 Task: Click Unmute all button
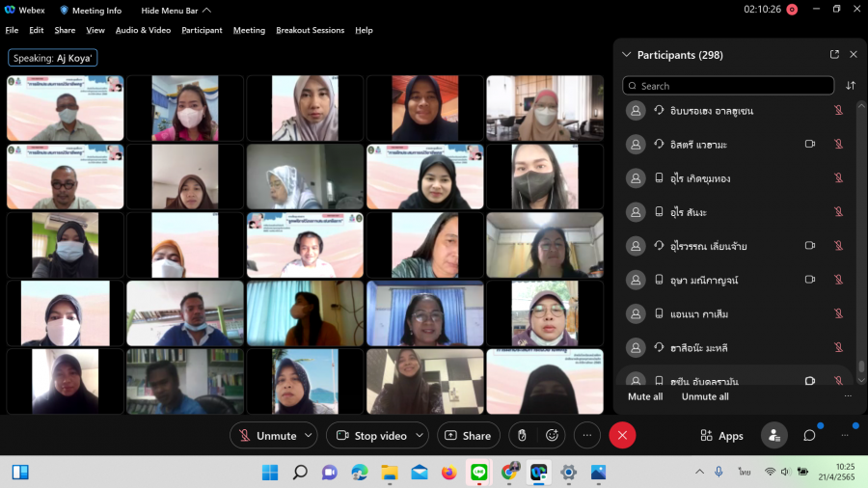705,396
